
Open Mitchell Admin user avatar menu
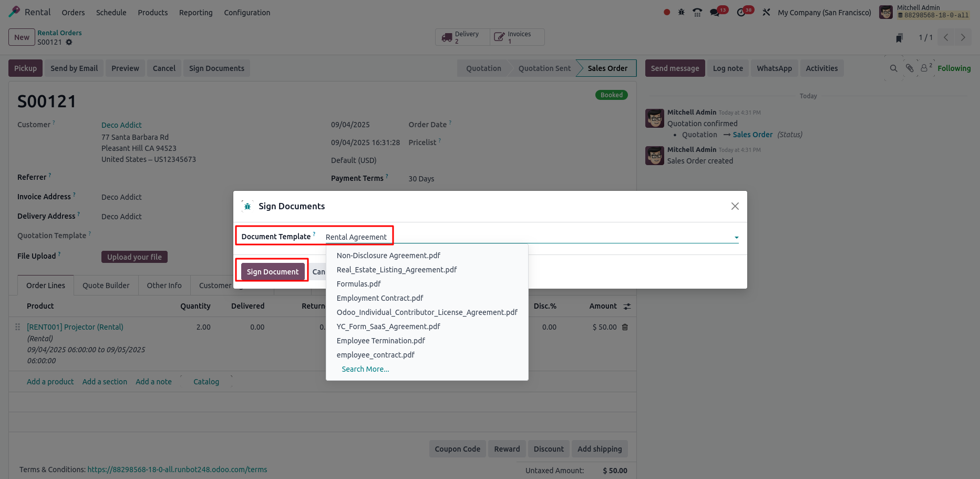tap(886, 12)
